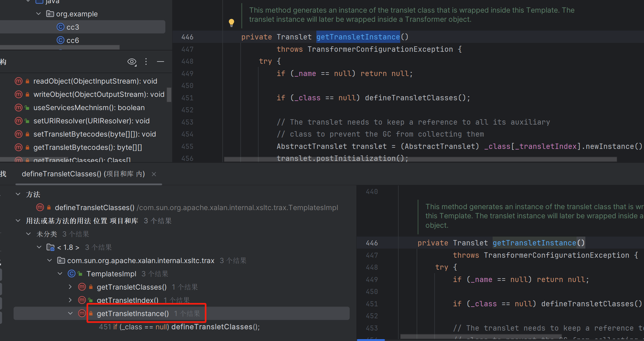644x341 pixels.
Task: Click the class icon beside cc3
Action: click(60, 27)
